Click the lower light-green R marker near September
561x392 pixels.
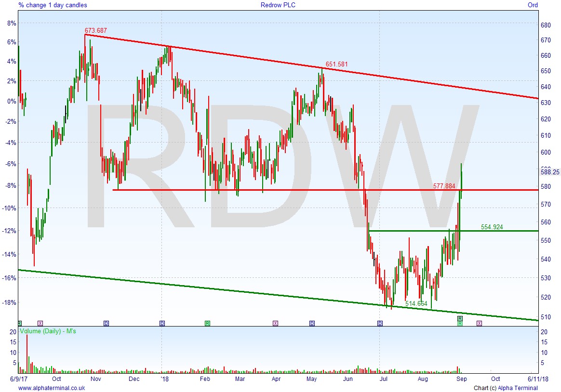(460, 324)
